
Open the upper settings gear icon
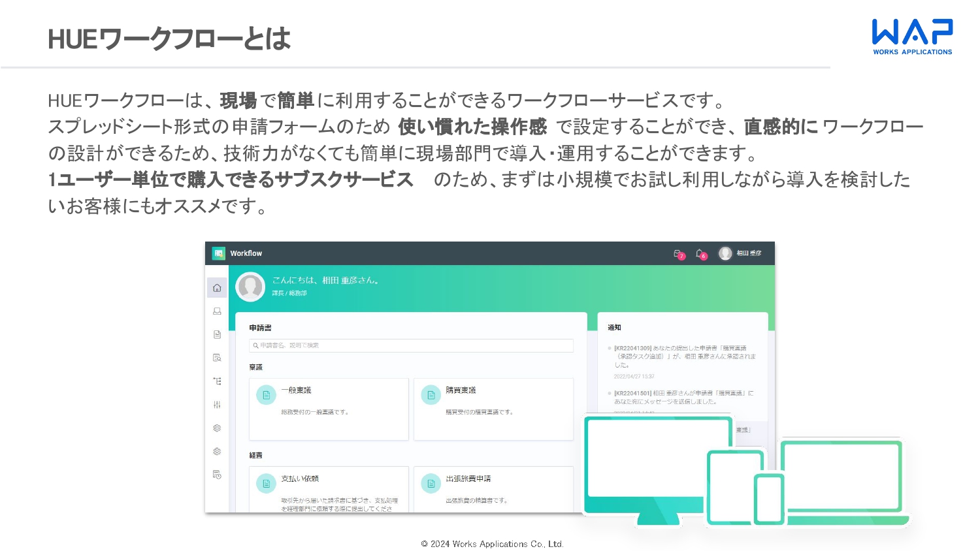[217, 428]
